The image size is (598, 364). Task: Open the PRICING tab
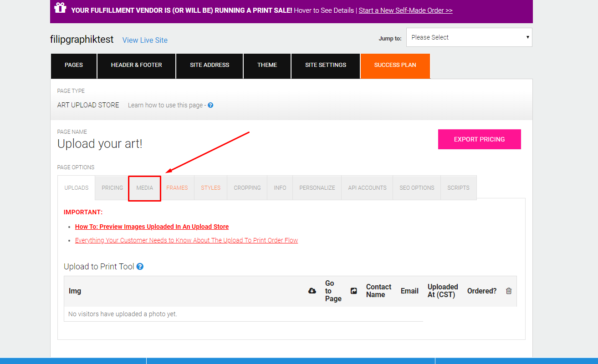[112, 187]
